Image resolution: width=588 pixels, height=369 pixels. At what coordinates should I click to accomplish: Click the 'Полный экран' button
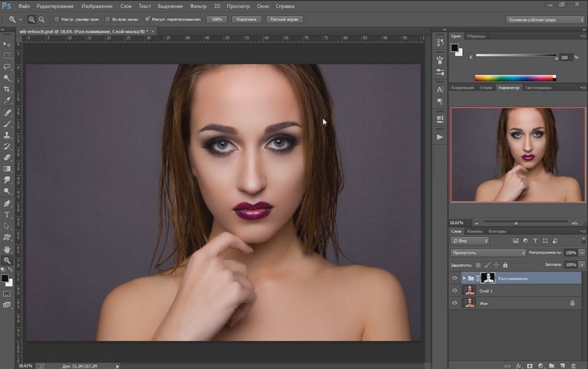[285, 19]
